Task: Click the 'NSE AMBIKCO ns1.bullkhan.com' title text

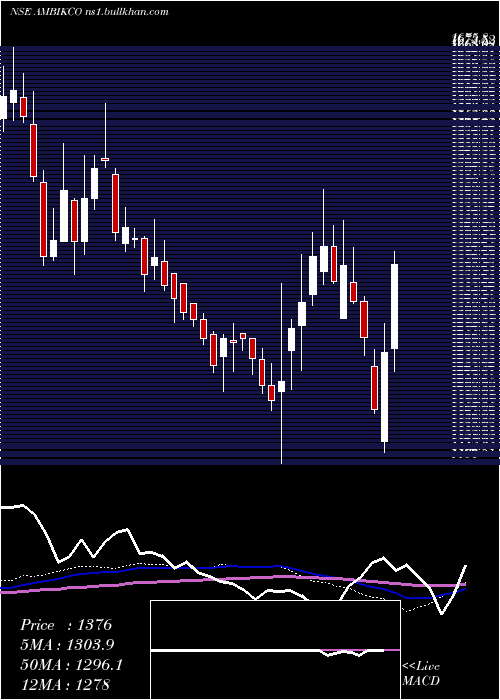Action: click(89, 12)
